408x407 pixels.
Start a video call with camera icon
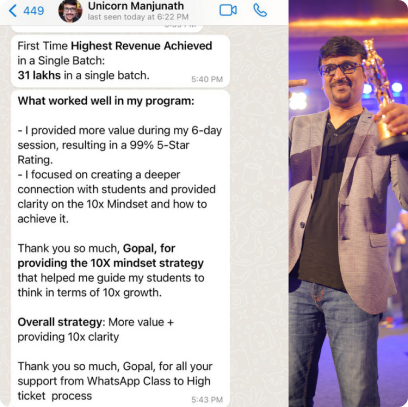coord(228,10)
